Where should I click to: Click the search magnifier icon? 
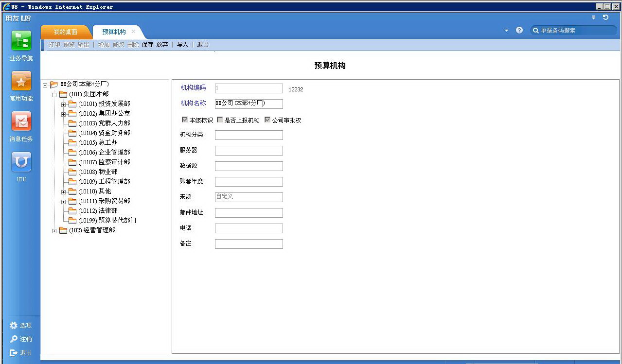tap(536, 30)
